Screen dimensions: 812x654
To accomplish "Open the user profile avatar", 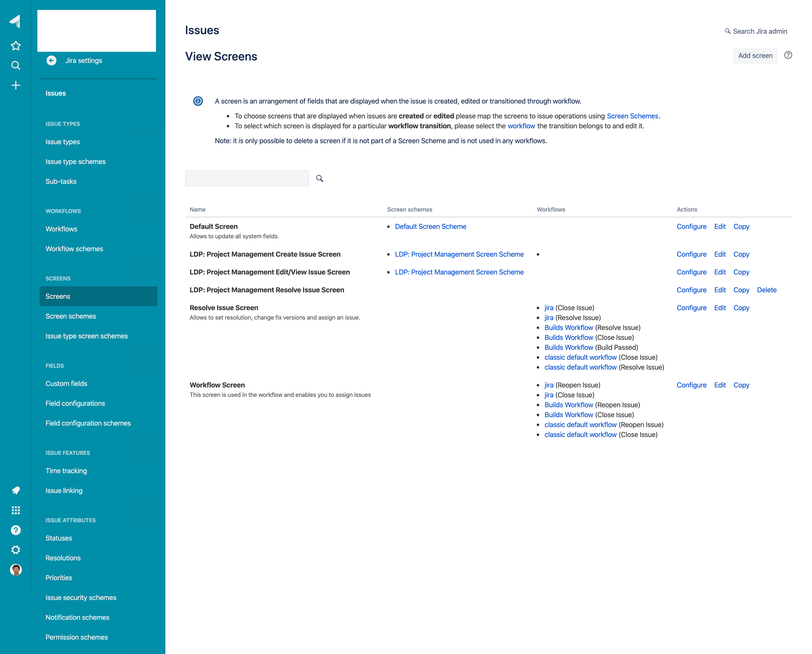I will [x=15, y=570].
